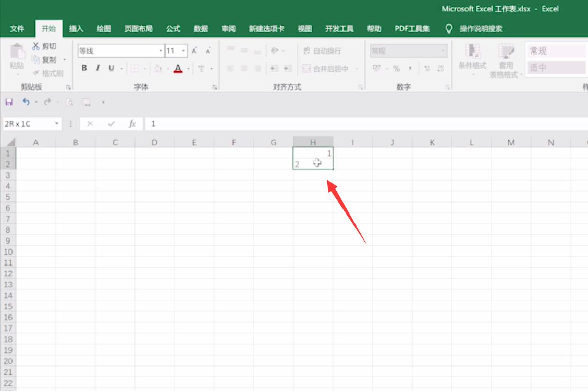Open the Undo history dropdown arrow
Viewport: 588px width, 391px height.
36,102
